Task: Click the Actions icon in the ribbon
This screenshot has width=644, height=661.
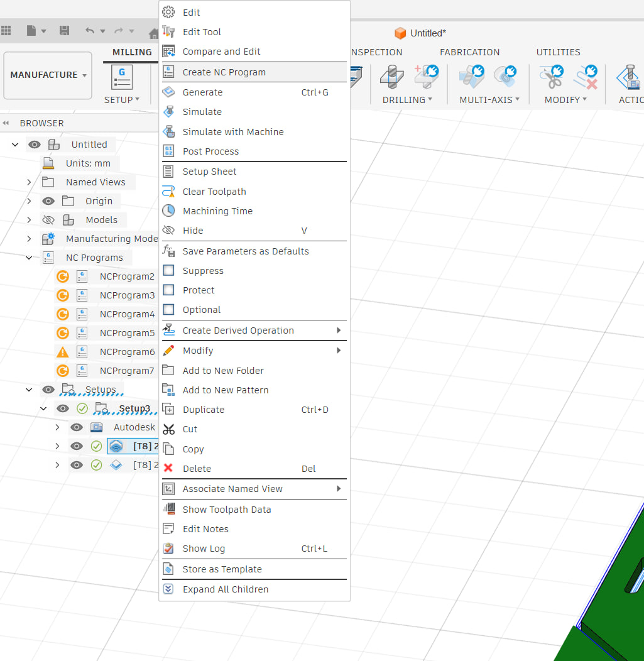Action: [630, 77]
